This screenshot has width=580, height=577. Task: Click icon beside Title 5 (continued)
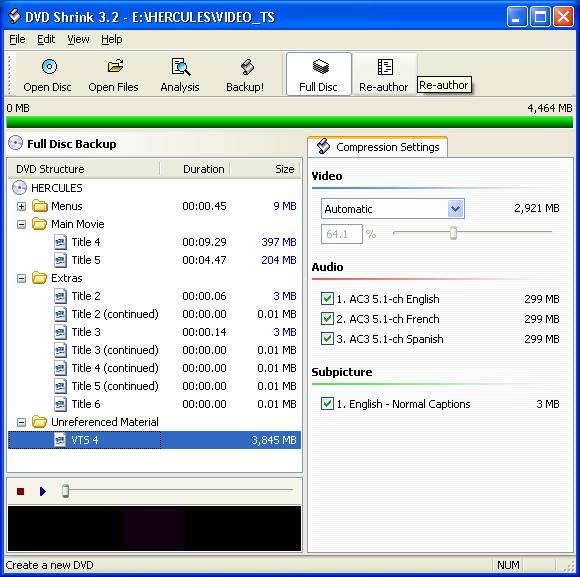tap(60, 386)
